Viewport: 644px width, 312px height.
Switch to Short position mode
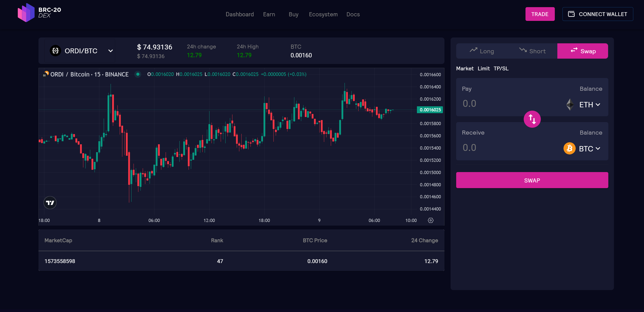click(532, 51)
